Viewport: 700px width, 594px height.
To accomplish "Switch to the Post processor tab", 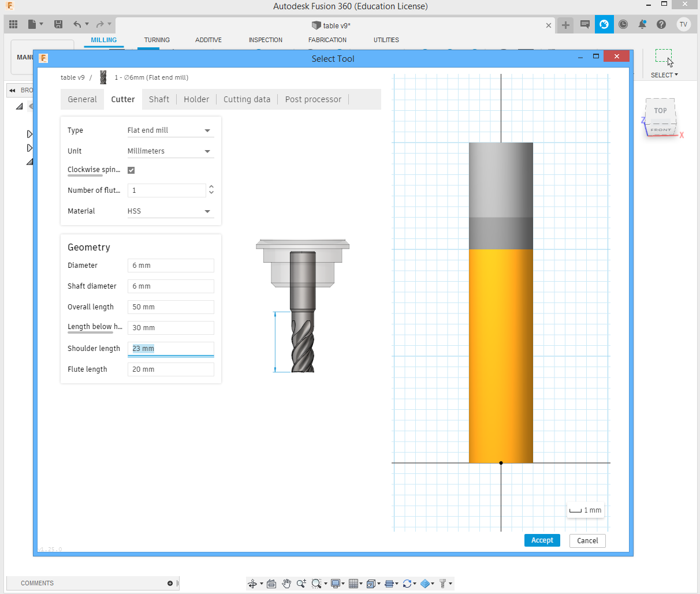I will click(313, 99).
